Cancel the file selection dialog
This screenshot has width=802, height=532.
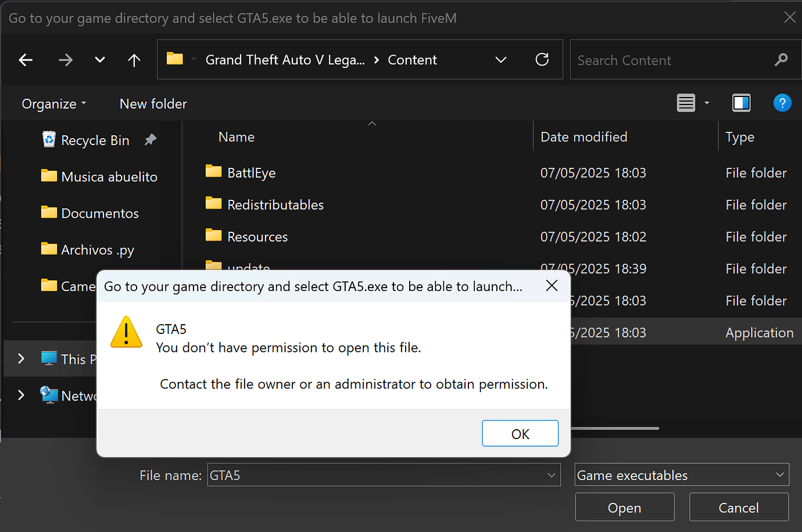[739, 506]
